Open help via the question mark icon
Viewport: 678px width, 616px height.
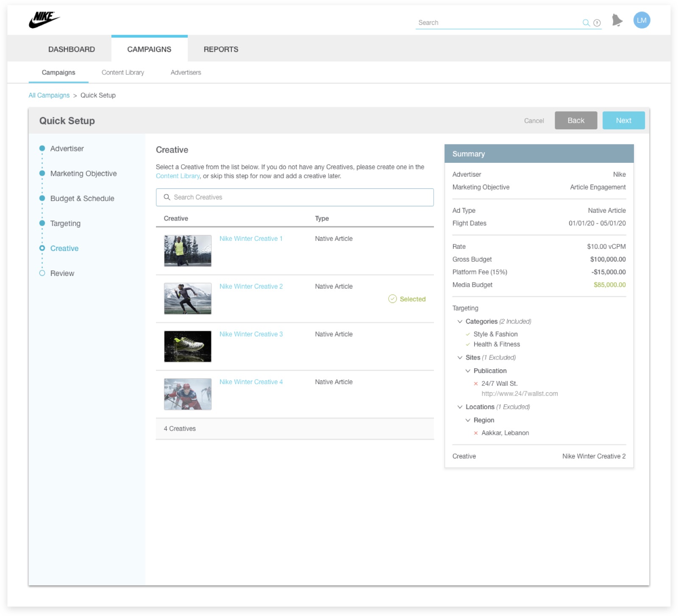597,23
